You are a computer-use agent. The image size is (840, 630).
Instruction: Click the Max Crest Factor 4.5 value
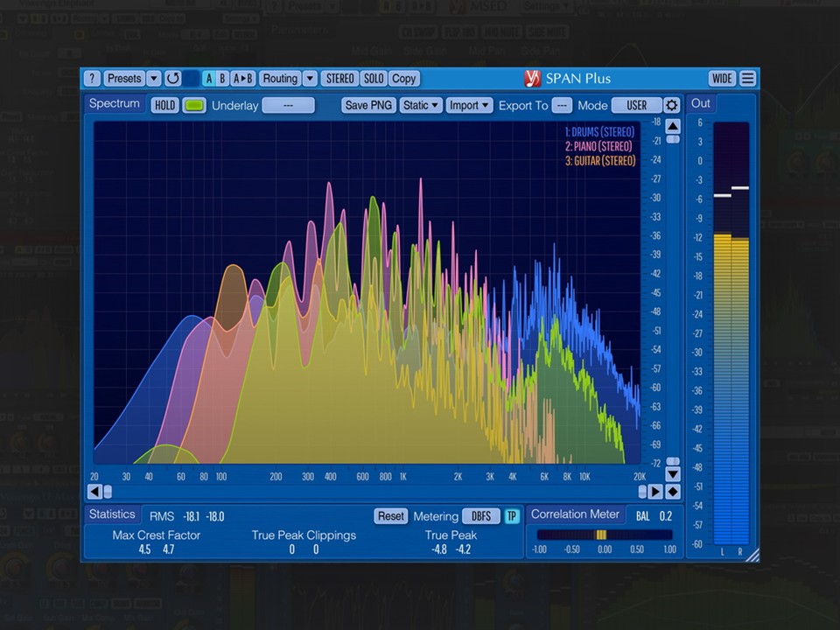(144, 549)
